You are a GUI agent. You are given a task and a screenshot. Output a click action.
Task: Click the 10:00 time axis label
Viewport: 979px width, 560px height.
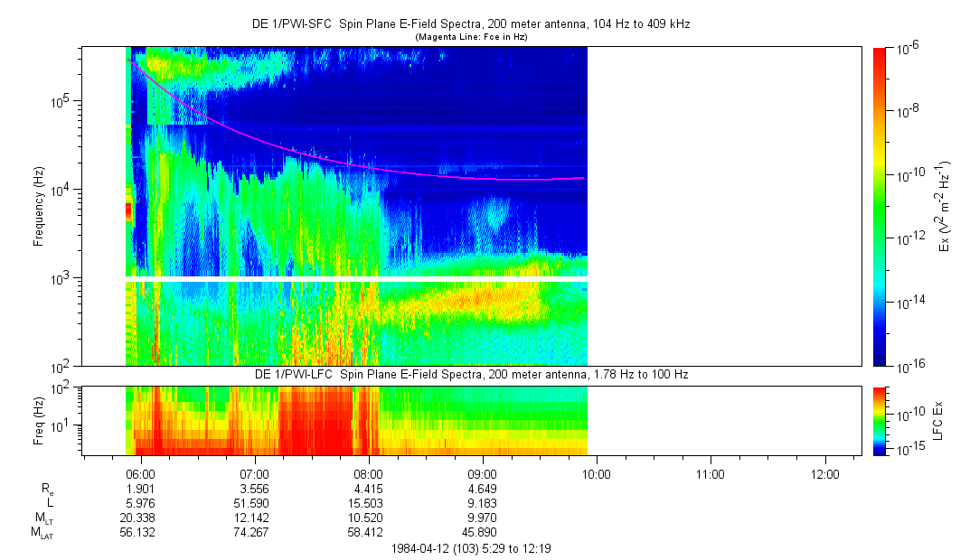597,473
